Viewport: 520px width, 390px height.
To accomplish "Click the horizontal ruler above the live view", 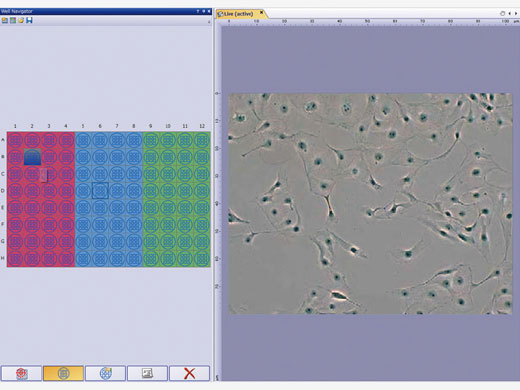I will click(x=370, y=22).
